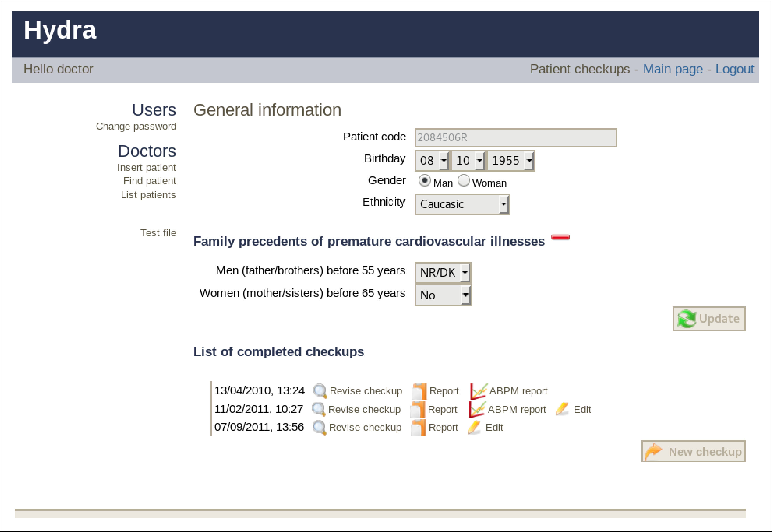Click the Update button
The height and width of the screenshot is (532, 772).
coord(709,319)
